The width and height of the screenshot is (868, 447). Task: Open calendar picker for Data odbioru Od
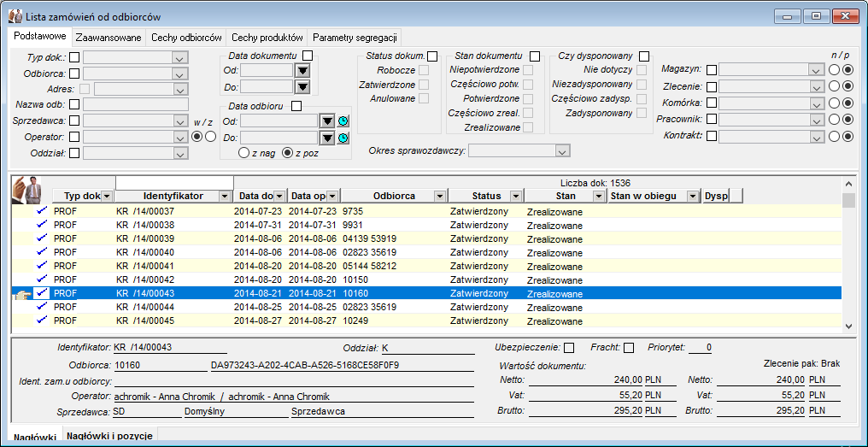(328, 121)
